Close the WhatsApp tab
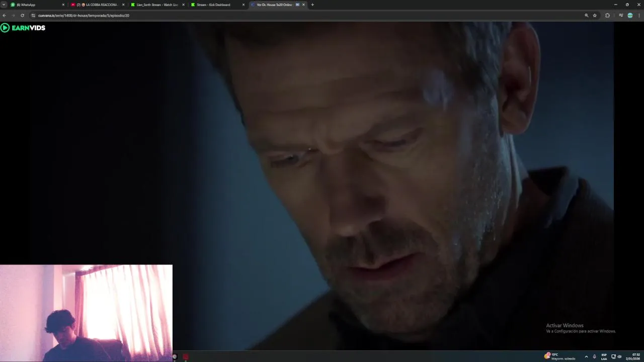 click(x=63, y=5)
